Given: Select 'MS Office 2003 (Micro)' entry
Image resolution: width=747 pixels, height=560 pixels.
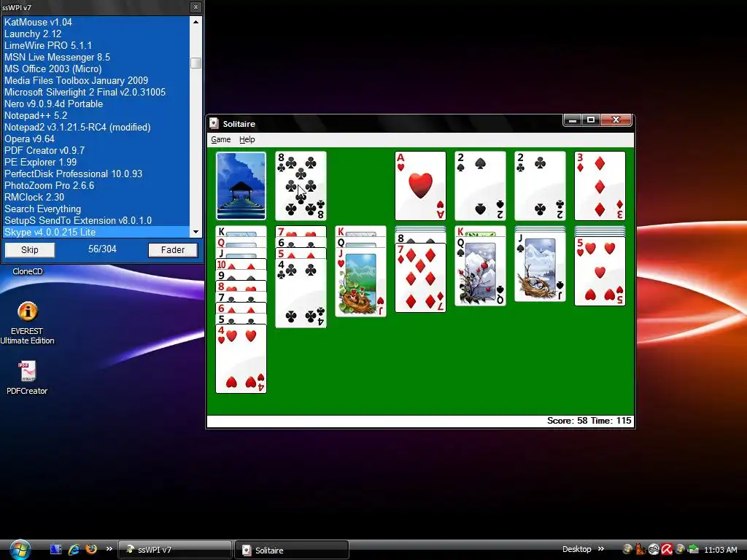Looking at the screenshot, I should [x=96, y=69].
